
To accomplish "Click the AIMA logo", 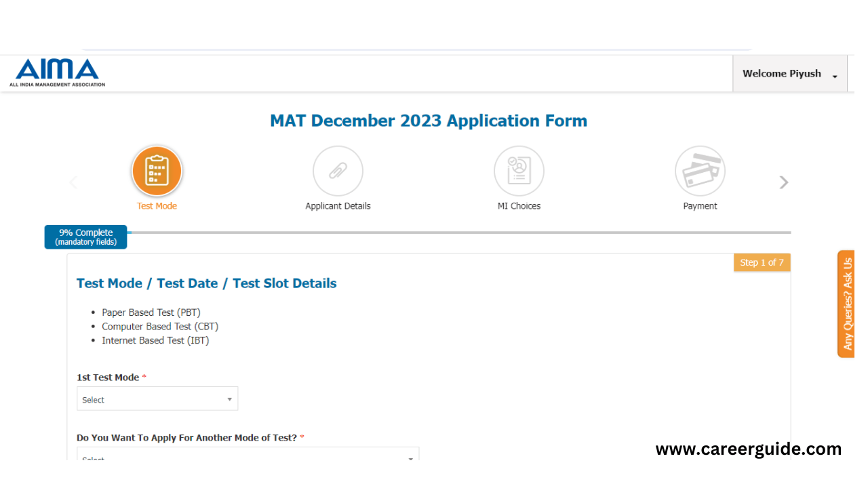I will [x=57, y=73].
